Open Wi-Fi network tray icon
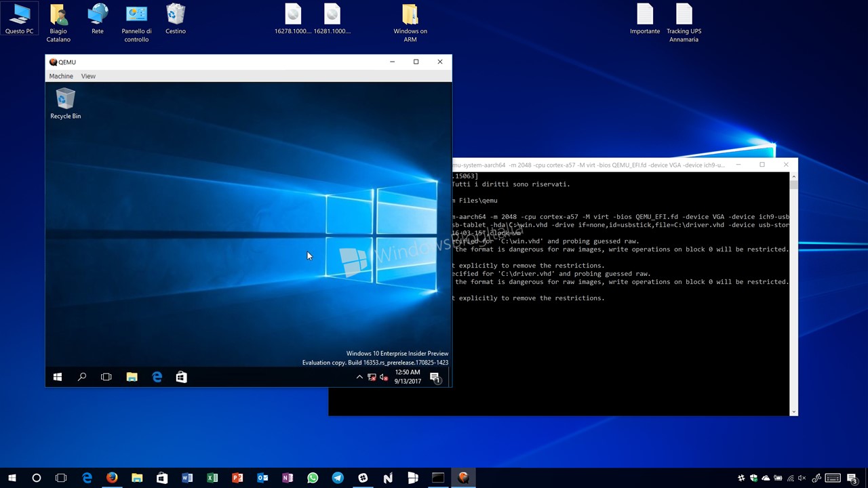This screenshot has height=488, width=868. click(791, 479)
